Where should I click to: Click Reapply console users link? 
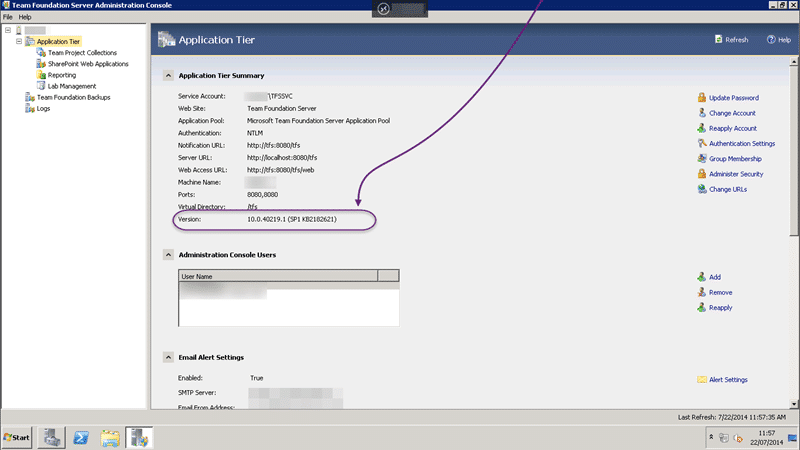tap(720, 308)
